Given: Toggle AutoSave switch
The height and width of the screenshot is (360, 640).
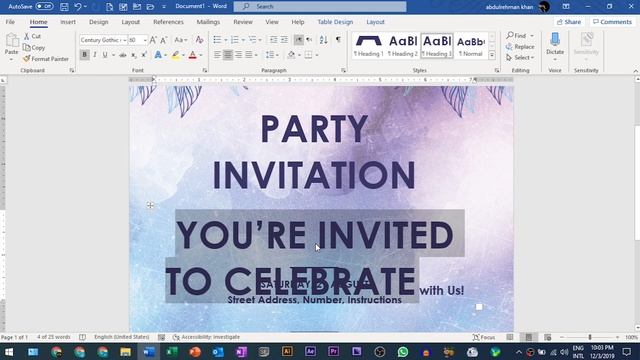Looking at the screenshot, I should coord(44,6).
